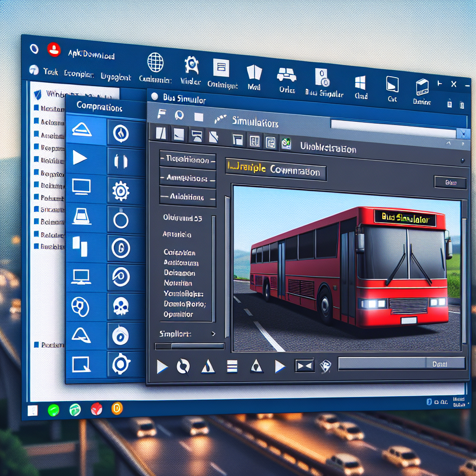Open the tablet Cvc icon in the top toolbar
Image resolution: width=476 pixels, height=476 pixels.
392,84
